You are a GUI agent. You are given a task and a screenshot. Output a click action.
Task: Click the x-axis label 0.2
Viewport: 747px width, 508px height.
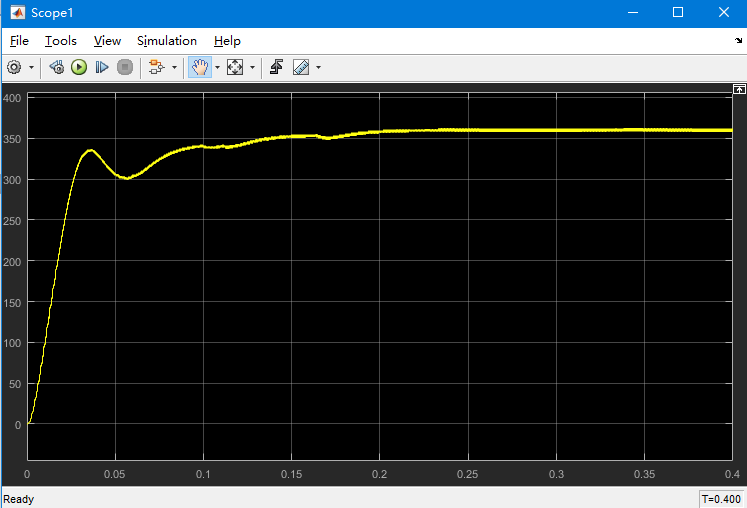coord(379,474)
